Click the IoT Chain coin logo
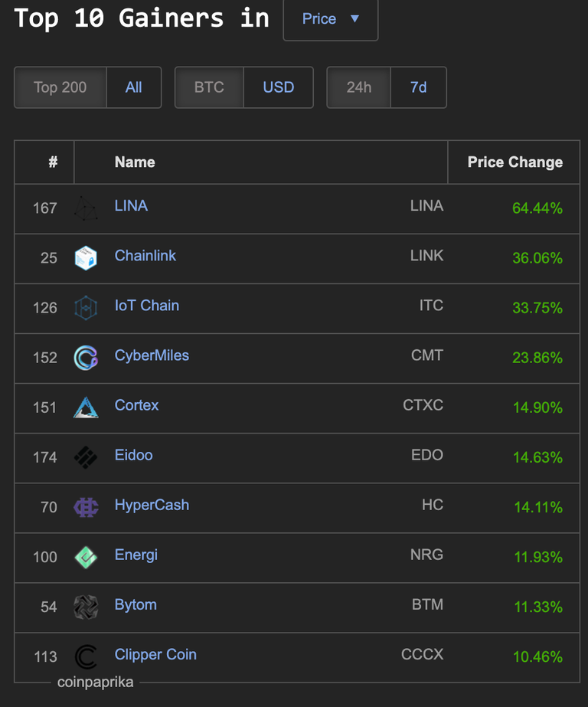Viewport: 588px width, 707px height. pyautogui.click(x=86, y=308)
